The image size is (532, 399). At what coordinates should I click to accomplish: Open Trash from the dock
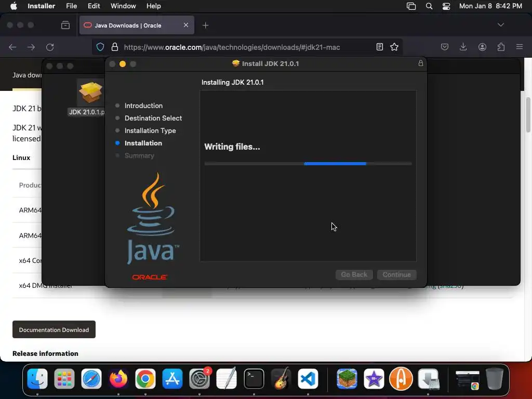tap(495, 379)
